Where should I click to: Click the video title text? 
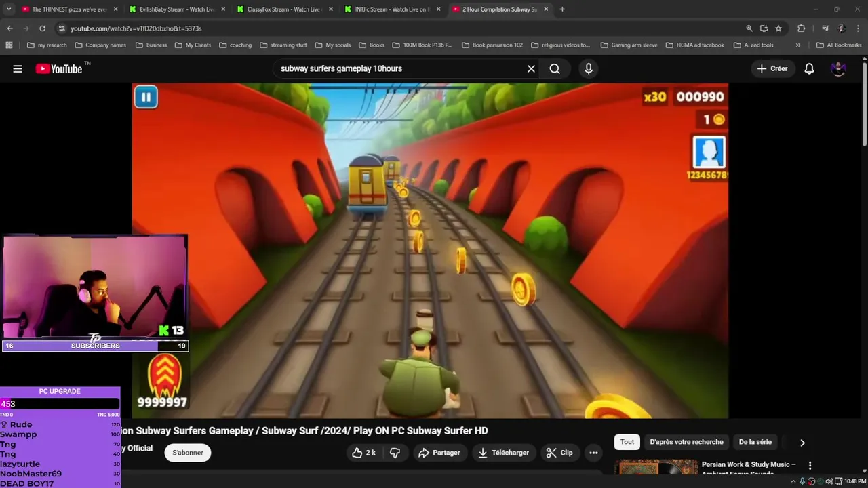click(x=305, y=431)
